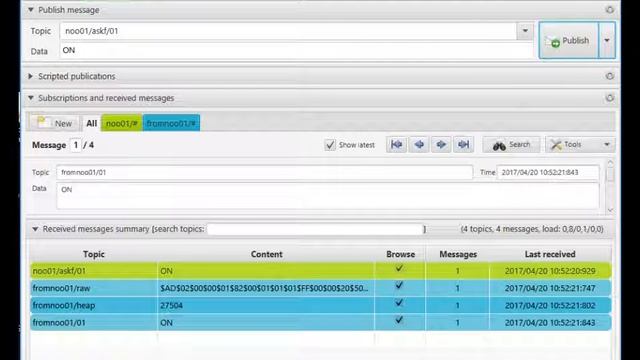The width and height of the screenshot is (640, 360).
Task: Focus the publish Data field containing ON
Action: (296, 51)
